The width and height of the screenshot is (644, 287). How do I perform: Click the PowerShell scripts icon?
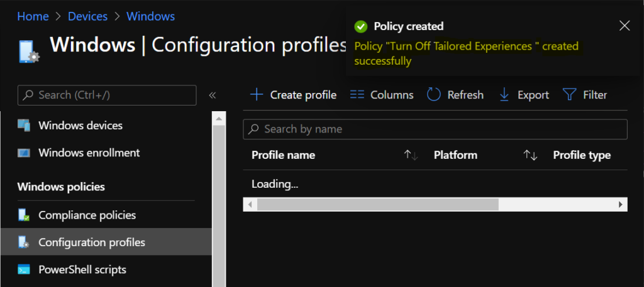coord(24,270)
